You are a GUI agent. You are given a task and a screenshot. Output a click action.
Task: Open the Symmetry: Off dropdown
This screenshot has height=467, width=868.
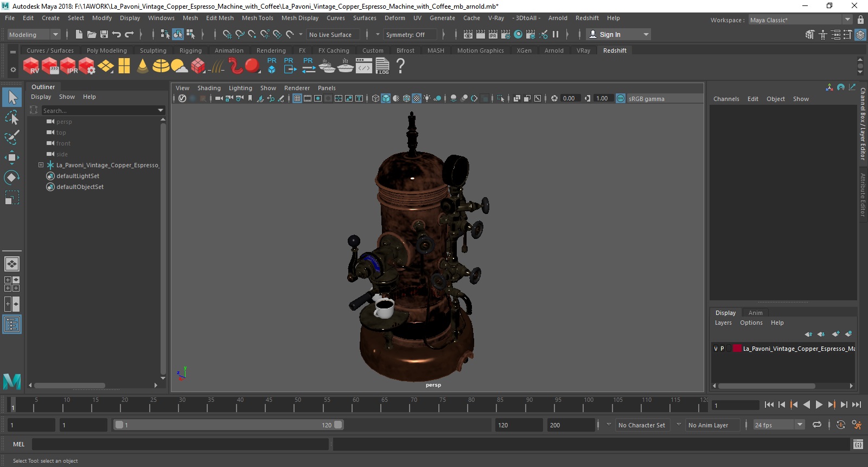click(x=410, y=34)
